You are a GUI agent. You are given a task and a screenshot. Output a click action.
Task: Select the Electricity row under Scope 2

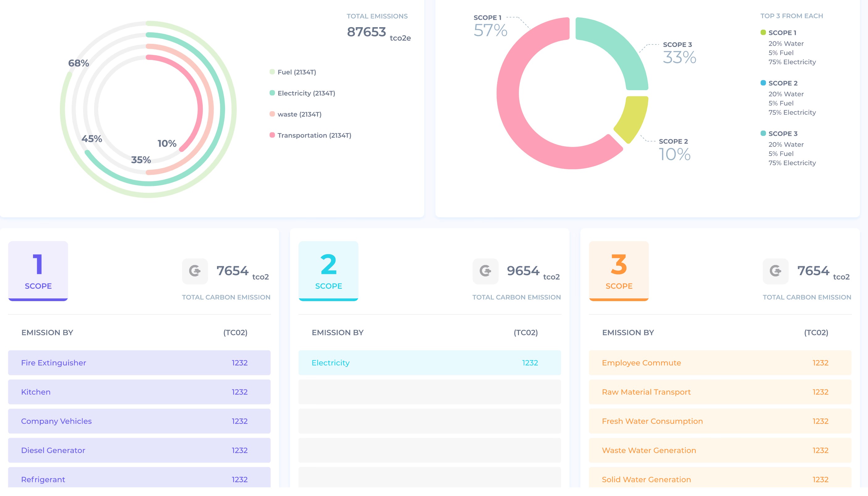pos(430,363)
